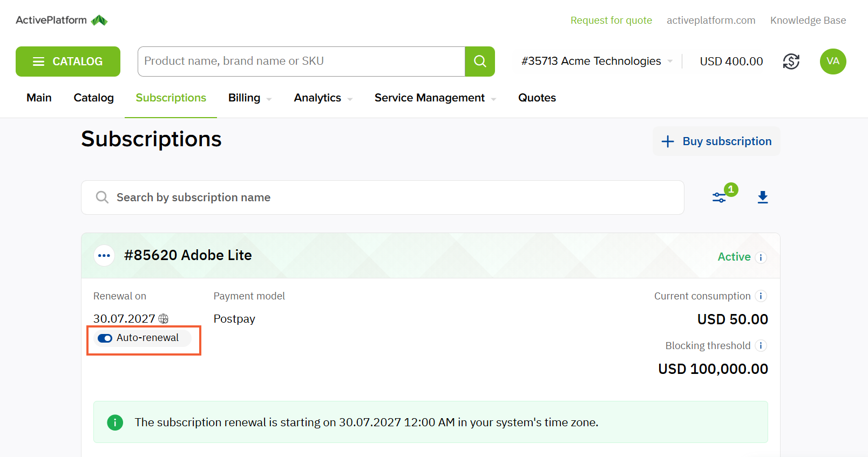Image resolution: width=868 pixels, height=457 pixels.
Task: Open the Request for quote link
Action: [x=611, y=21]
